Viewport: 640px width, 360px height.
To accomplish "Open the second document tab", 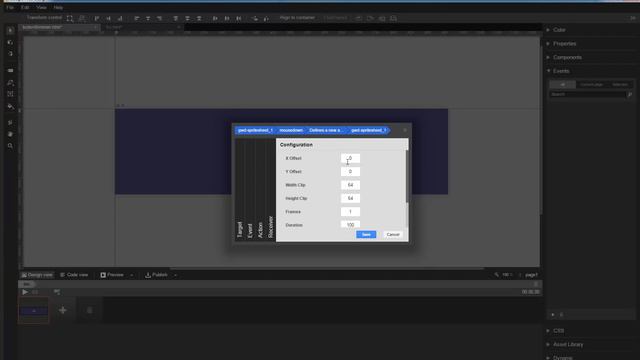I will (141, 27).
